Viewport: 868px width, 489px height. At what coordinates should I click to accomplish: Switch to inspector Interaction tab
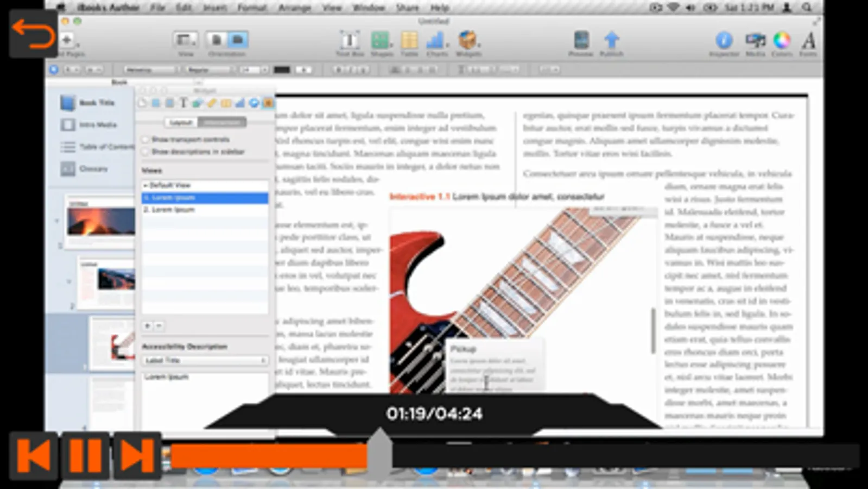tap(222, 122)
